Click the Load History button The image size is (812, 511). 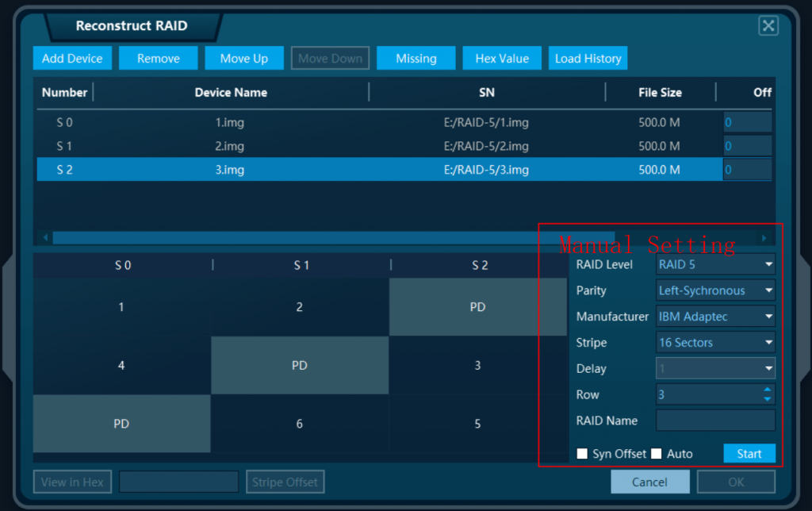coord(588,57)
